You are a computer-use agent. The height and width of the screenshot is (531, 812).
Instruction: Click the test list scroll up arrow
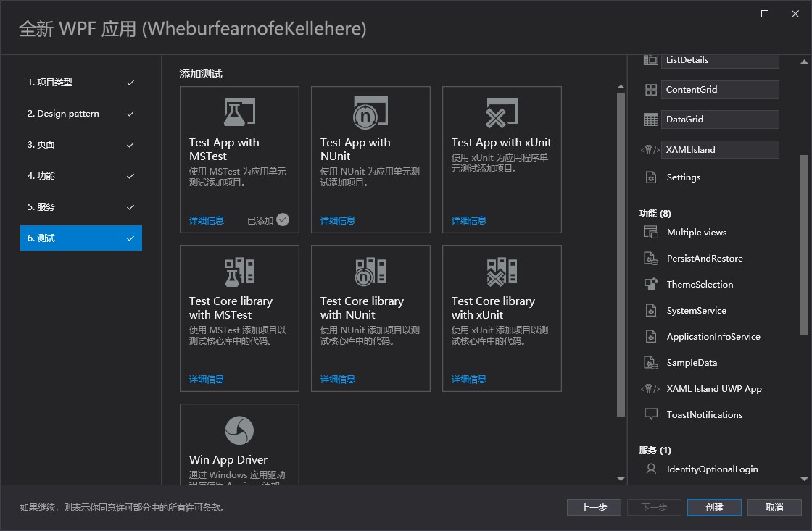[x=621, y=87]
